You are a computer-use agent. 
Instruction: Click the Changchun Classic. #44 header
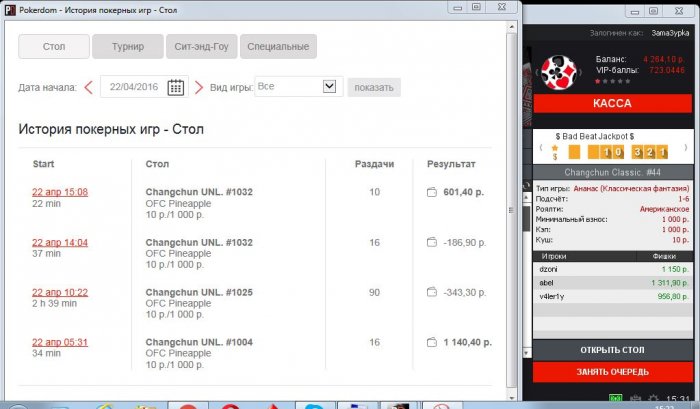612,172
